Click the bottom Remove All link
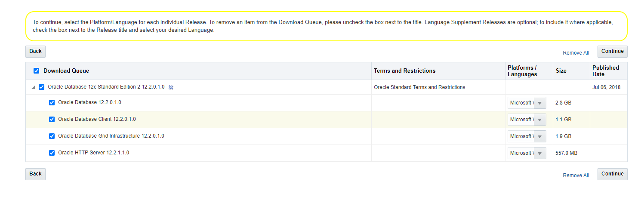This screenshot has height=203, width=644. pyautogui.click(x=576, y=175)
